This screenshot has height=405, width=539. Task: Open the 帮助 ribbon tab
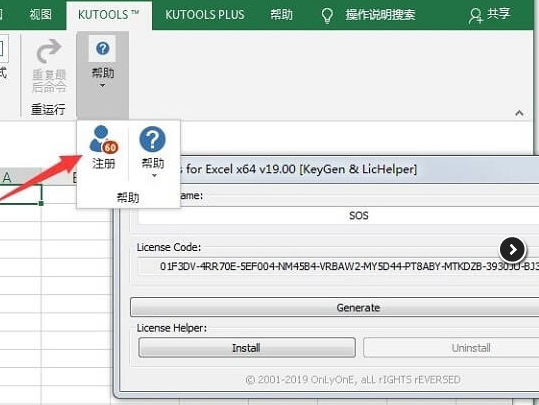pyautogui.click(x=281, y=15)
